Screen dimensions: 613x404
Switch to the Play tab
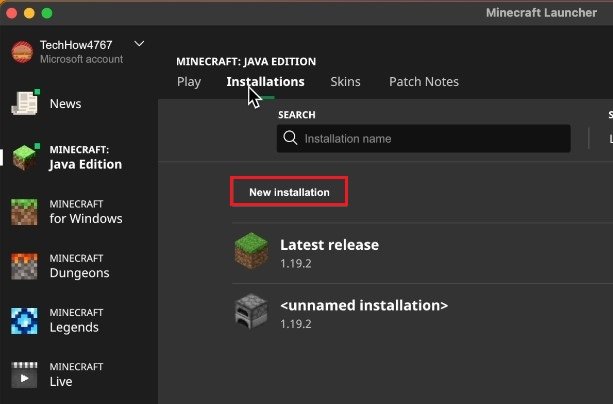[x=189, y=82]
